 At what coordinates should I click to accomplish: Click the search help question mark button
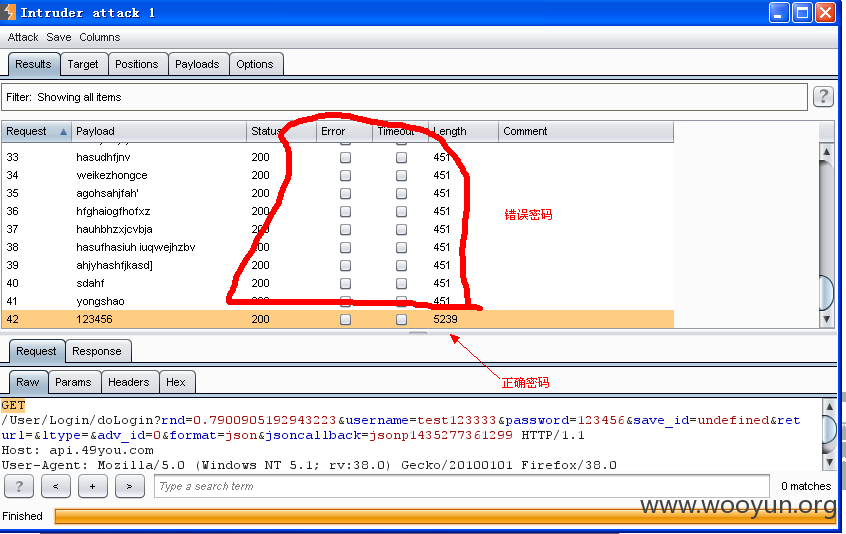pyautogui.click(x=19, y=486)
